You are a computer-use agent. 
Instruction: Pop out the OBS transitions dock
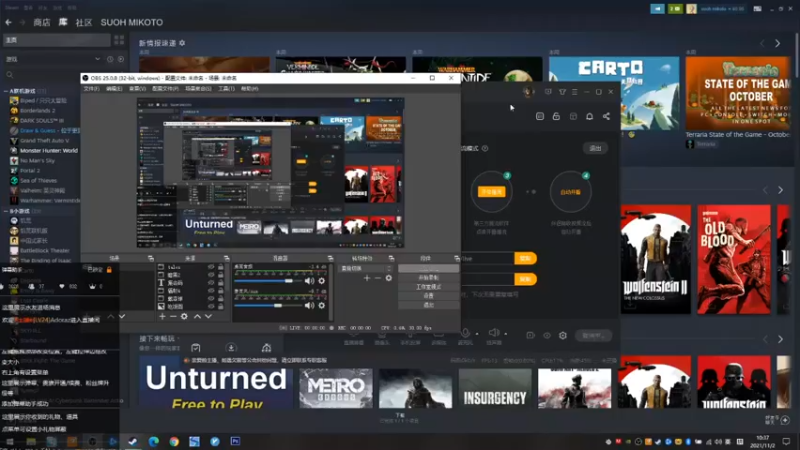[391, 259]
